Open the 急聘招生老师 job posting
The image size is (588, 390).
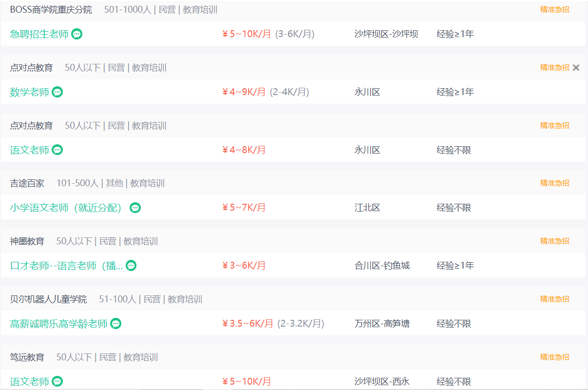(x=39, y=34)
